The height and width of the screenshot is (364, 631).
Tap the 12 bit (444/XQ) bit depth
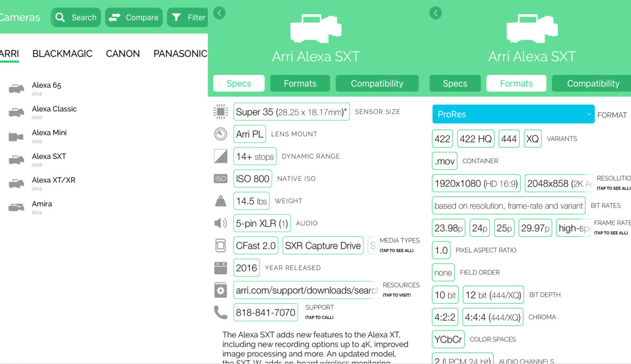493,295
